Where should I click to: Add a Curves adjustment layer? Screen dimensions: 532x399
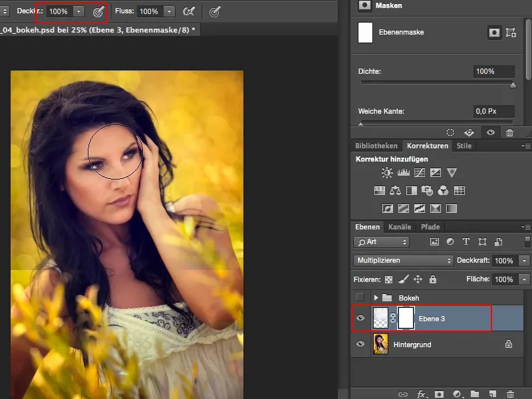click(420, 173)
